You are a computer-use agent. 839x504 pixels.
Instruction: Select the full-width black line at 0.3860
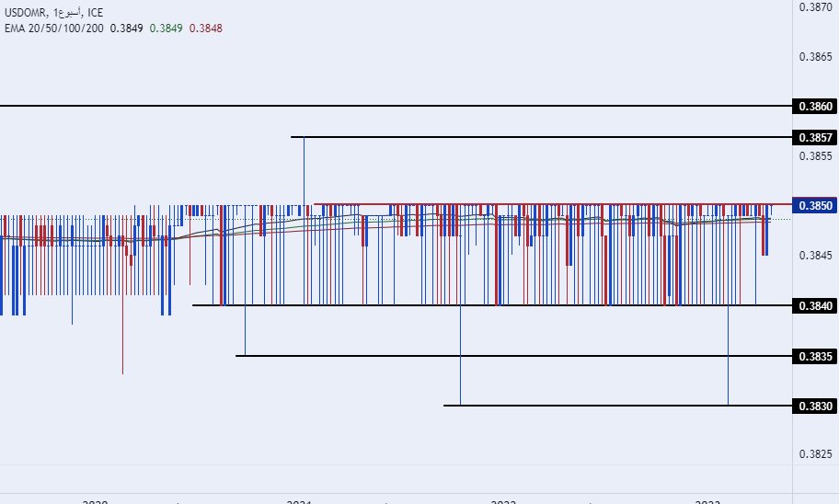click(396, 106)
